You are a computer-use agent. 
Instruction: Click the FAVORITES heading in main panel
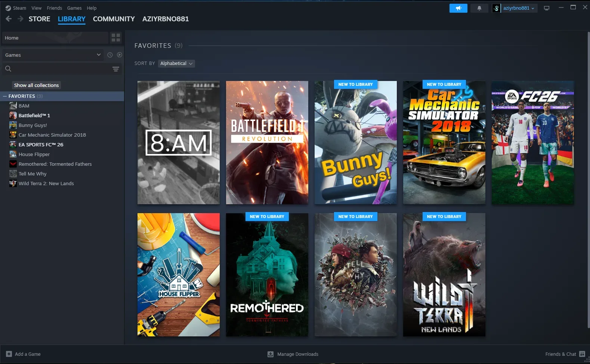(153, 46)
